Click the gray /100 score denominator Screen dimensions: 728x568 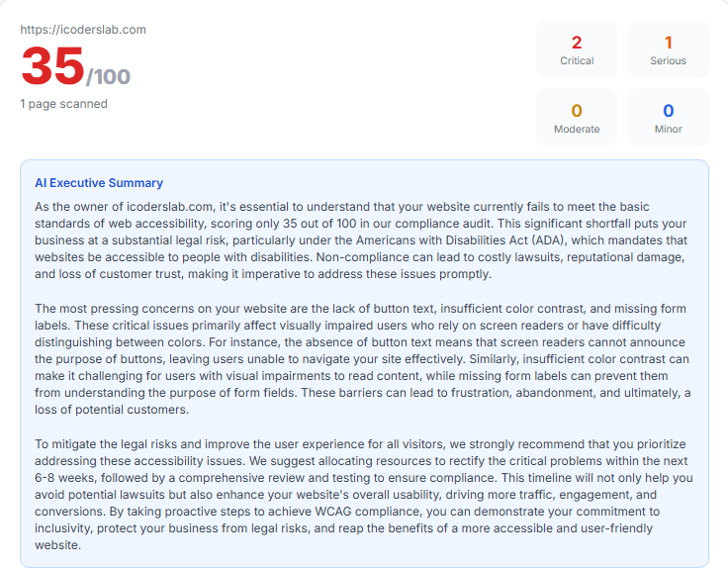(108, 76)
